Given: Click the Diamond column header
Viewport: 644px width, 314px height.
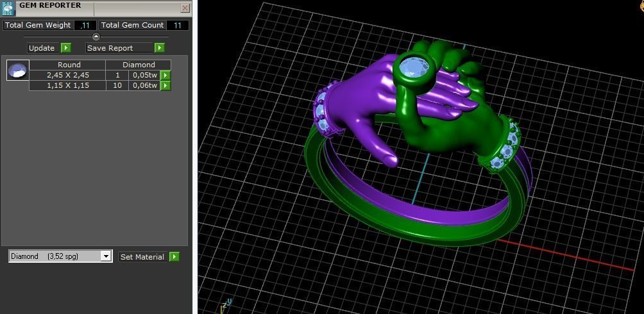Looking at the screenshot, I should [139, 65].
